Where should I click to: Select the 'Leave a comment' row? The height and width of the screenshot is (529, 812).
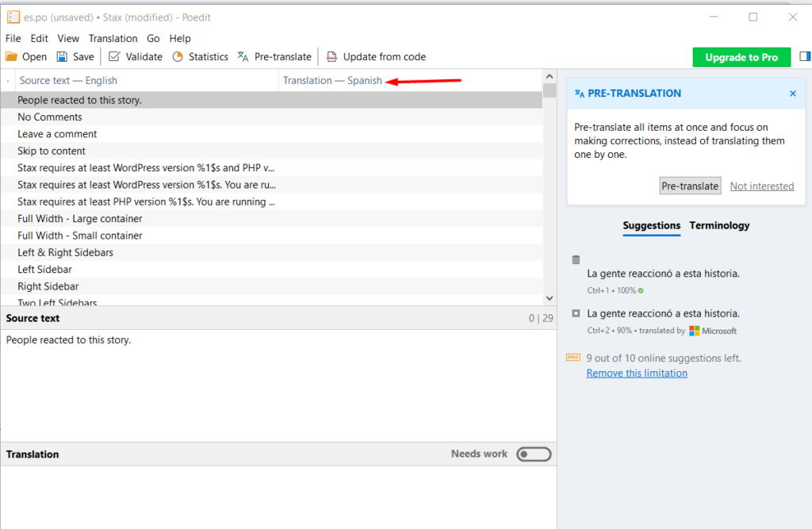click(x=271, y=134)
